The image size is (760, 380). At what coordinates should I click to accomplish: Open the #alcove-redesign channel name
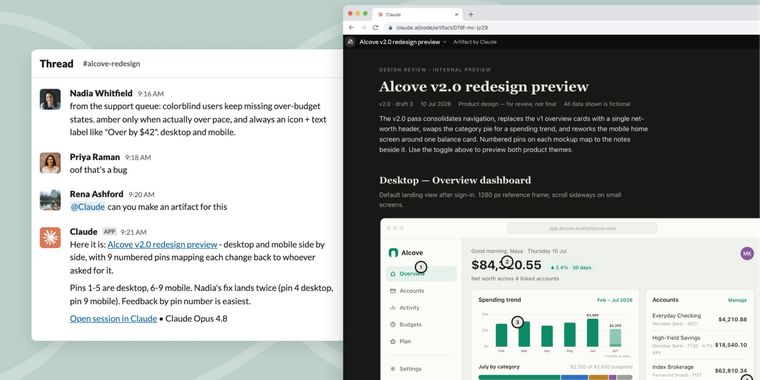click(x=111, y=63)
